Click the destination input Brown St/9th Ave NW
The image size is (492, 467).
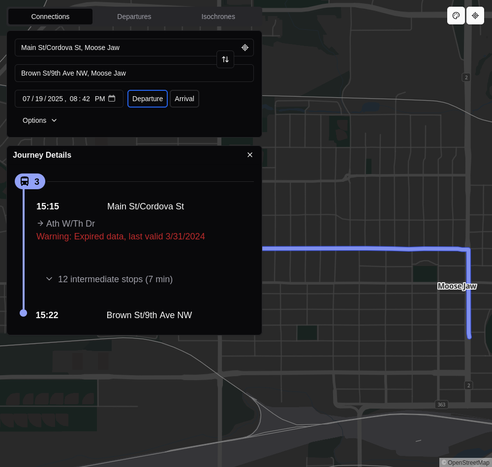(x=134, y=73)
